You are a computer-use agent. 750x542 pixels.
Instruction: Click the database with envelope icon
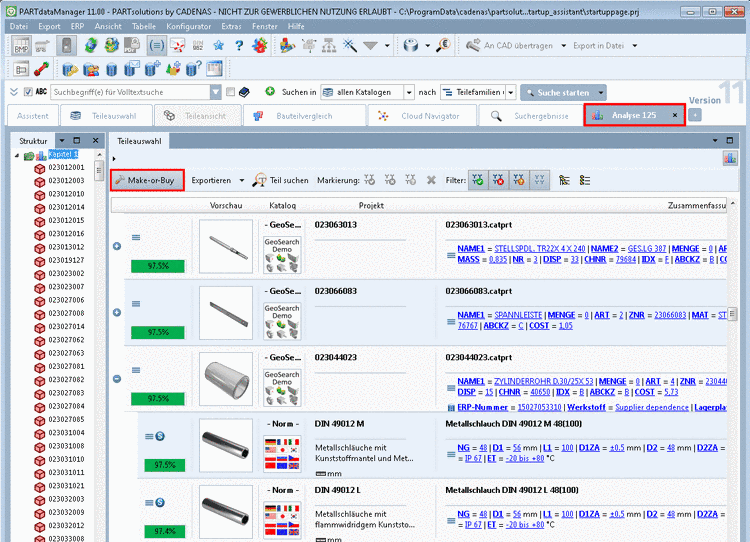click(x=132, y=68)
